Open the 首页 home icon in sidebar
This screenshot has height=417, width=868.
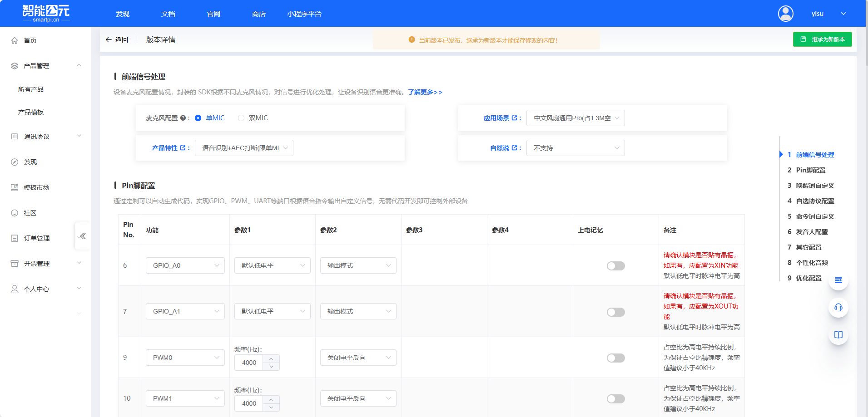click(x=14, y=40)
